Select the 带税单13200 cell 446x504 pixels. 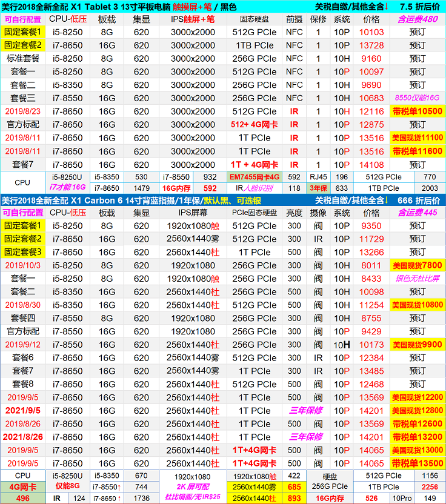(418, 437)
